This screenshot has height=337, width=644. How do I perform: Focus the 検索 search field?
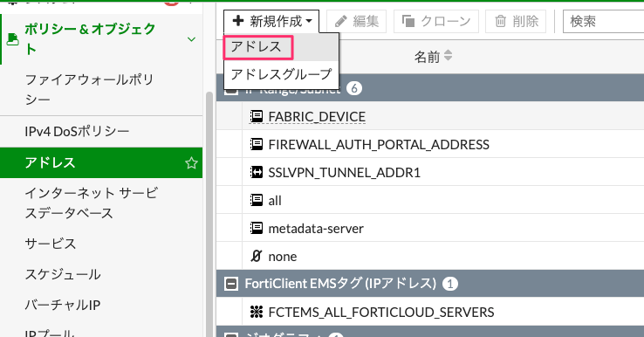[603, 21]
